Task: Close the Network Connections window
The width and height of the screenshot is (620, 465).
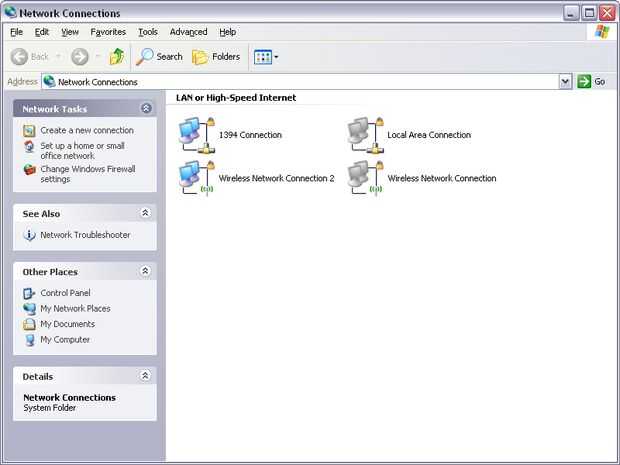Action: (607, 13)
